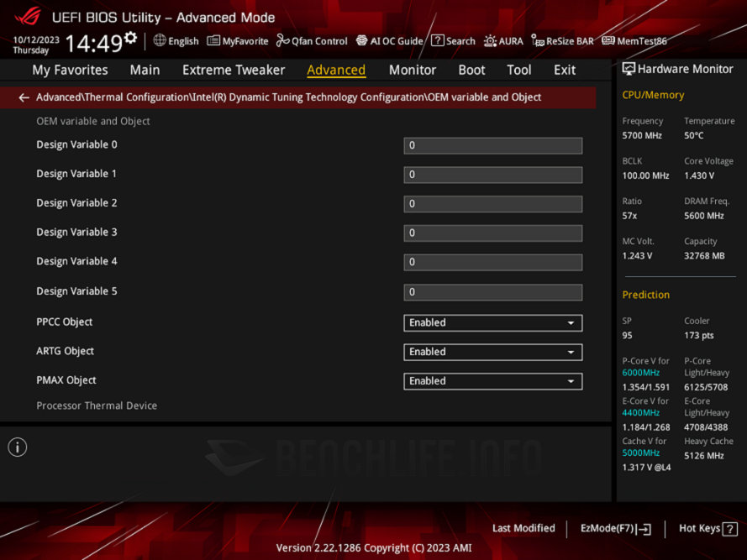The width and height of the screenshot is (747, 560).
Task: Switch to EzMode with the F7 button
Action: click(615, 528)
